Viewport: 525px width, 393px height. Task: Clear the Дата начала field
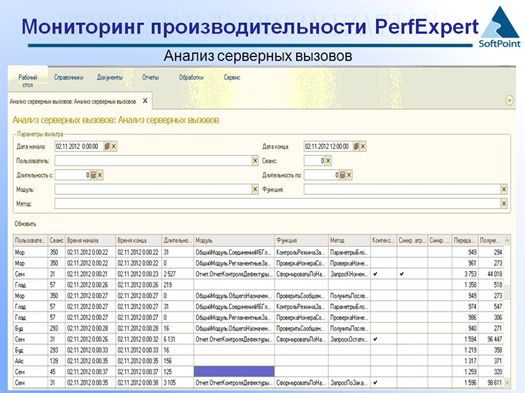tap(114, 147)
